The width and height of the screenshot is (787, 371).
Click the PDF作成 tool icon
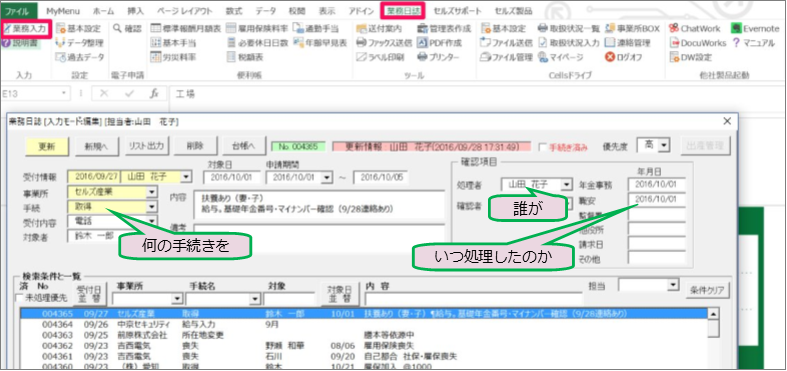pyautogui.click(x=438, y=43)
